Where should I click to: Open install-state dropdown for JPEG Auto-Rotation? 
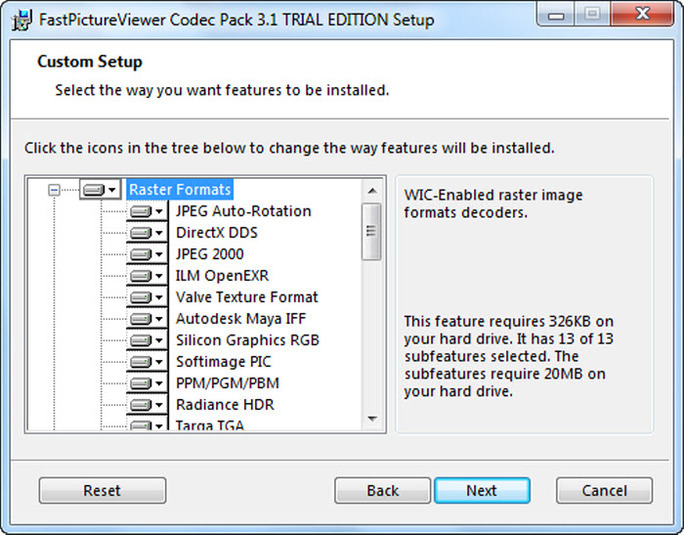[147, 212]
